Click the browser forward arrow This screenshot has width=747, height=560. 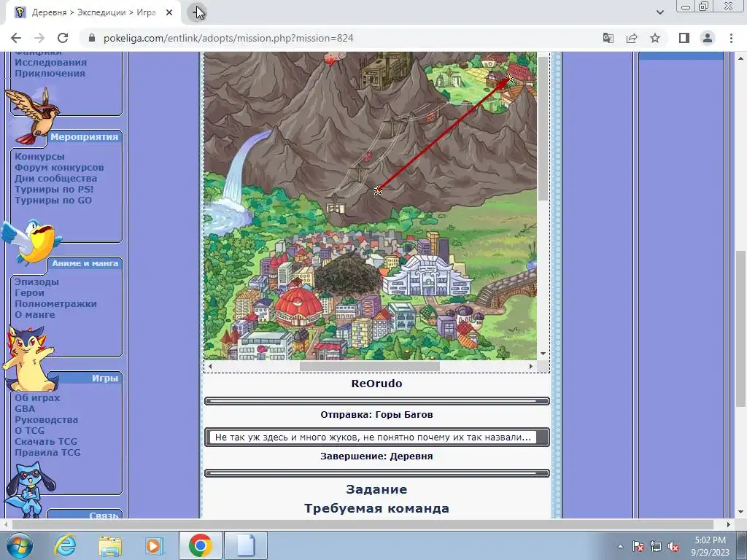[x=39, y=38]
